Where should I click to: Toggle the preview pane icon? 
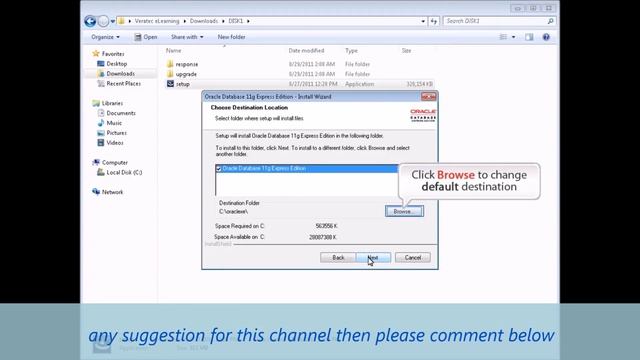pyautogui.click(x=529, y=37)
